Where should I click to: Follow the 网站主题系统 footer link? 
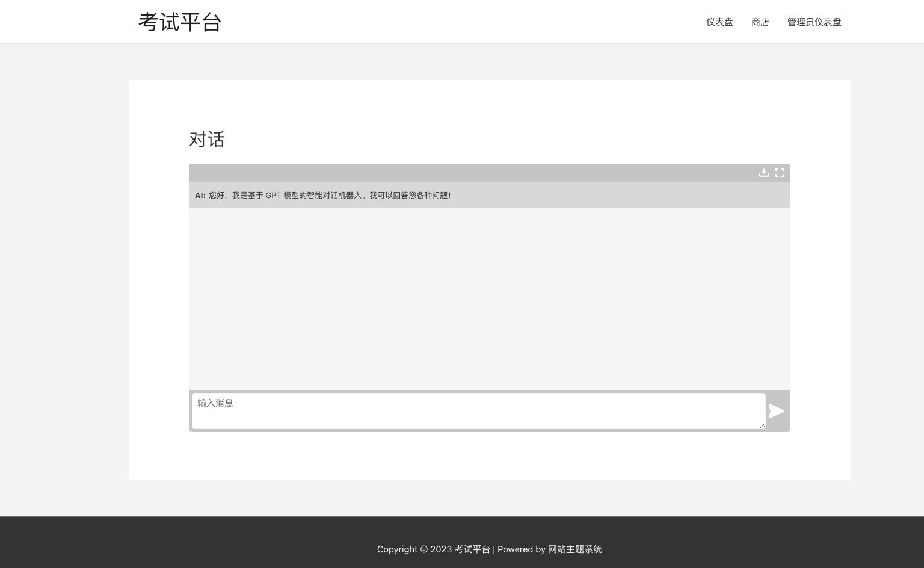[x=575, y=549]
